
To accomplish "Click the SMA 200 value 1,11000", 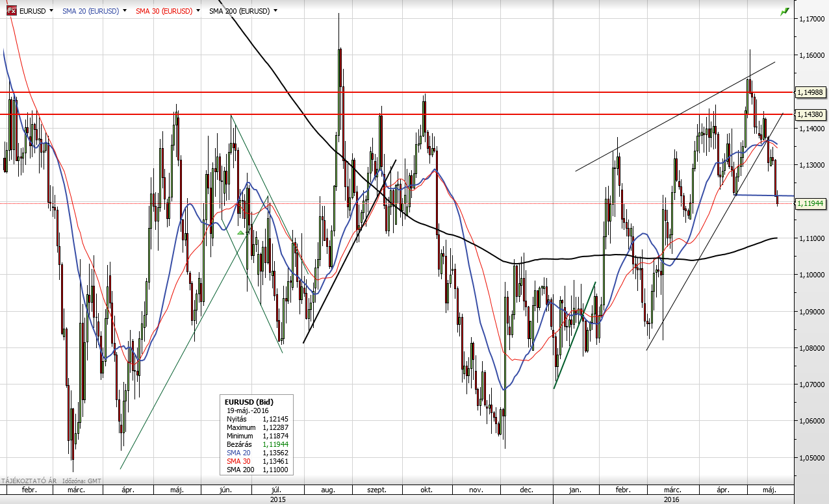I will point(275,470).
